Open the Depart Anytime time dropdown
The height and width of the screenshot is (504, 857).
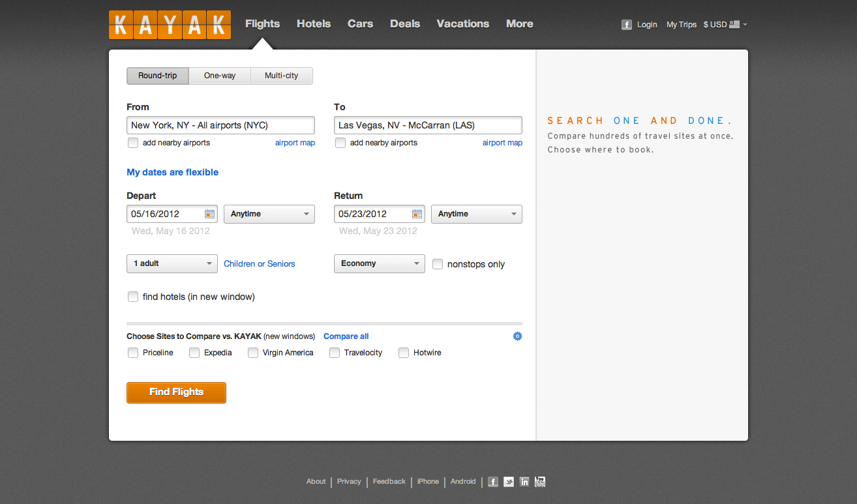269,214
